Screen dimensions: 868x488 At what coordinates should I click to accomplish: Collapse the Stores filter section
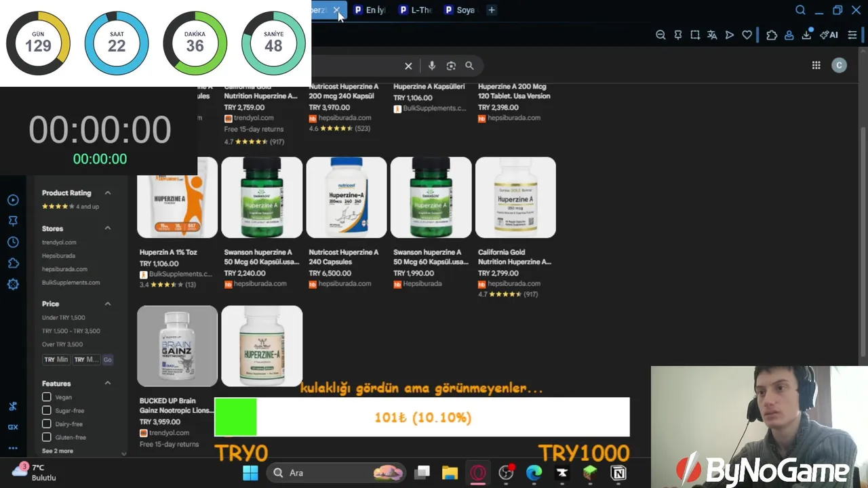tap(107, 228)
